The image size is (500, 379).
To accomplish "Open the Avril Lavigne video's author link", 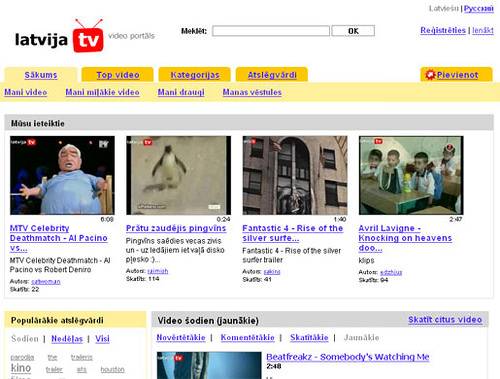I will 391,273.
